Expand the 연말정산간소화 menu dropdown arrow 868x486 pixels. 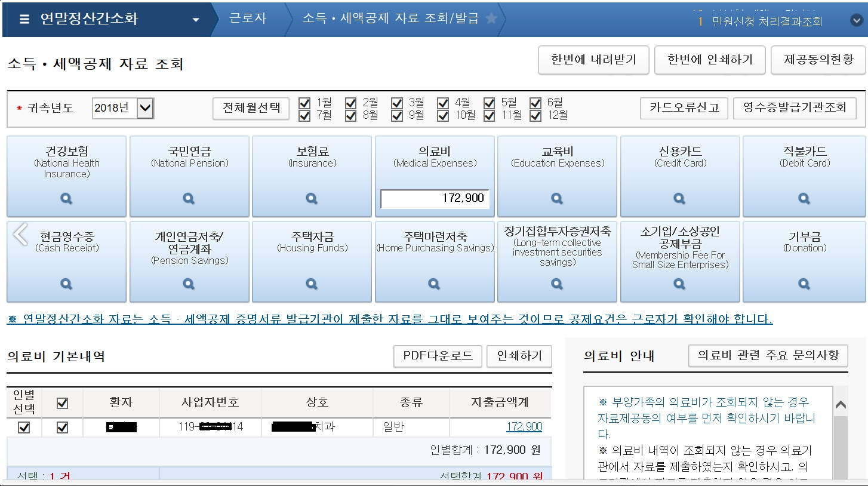point(196,20)
